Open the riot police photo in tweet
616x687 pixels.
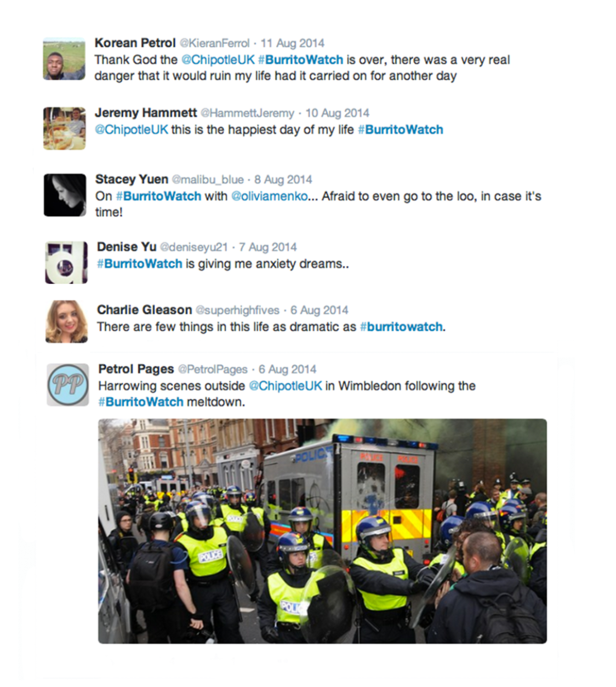(322, 531)
